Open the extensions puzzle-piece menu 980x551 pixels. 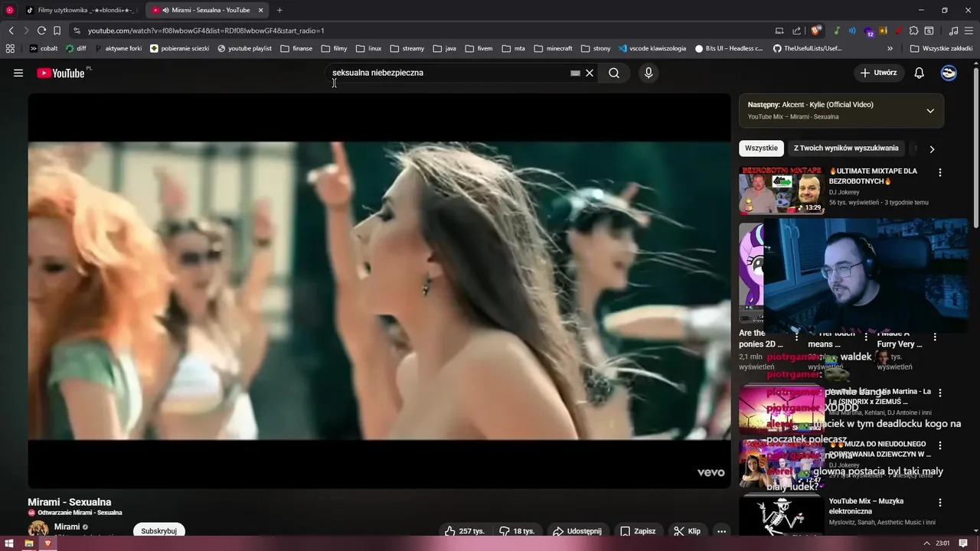(x=913, y=31)
